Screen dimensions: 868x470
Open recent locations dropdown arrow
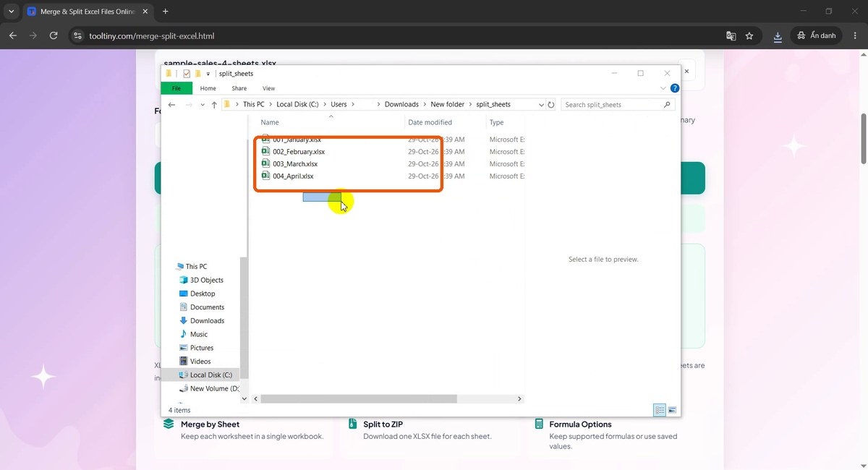pos(203,105)
